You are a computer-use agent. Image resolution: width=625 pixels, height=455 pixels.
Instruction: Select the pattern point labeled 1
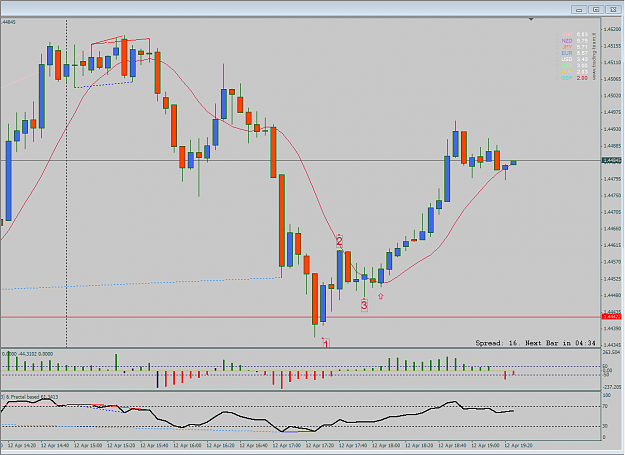[326, 343]
